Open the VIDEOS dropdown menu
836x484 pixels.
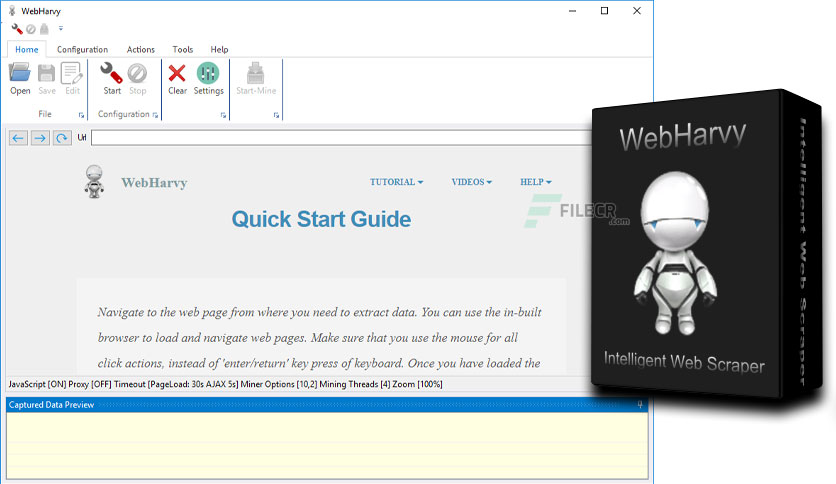471,182
